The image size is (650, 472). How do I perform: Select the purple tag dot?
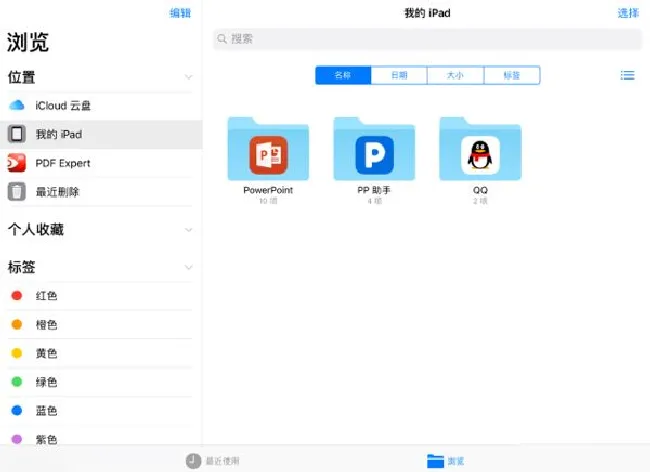pos(17,439)
